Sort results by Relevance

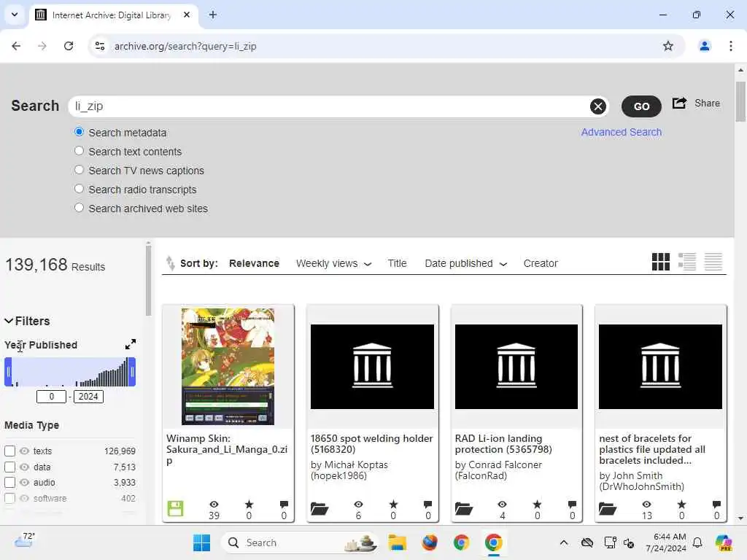pyautogui.click(x=254, y=263)
